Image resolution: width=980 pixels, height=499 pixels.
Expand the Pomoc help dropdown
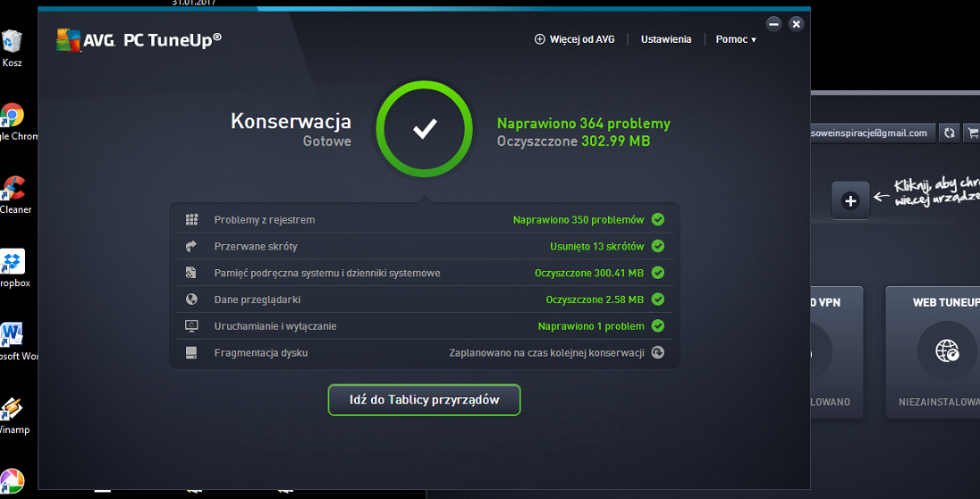[x=736, y=39]
